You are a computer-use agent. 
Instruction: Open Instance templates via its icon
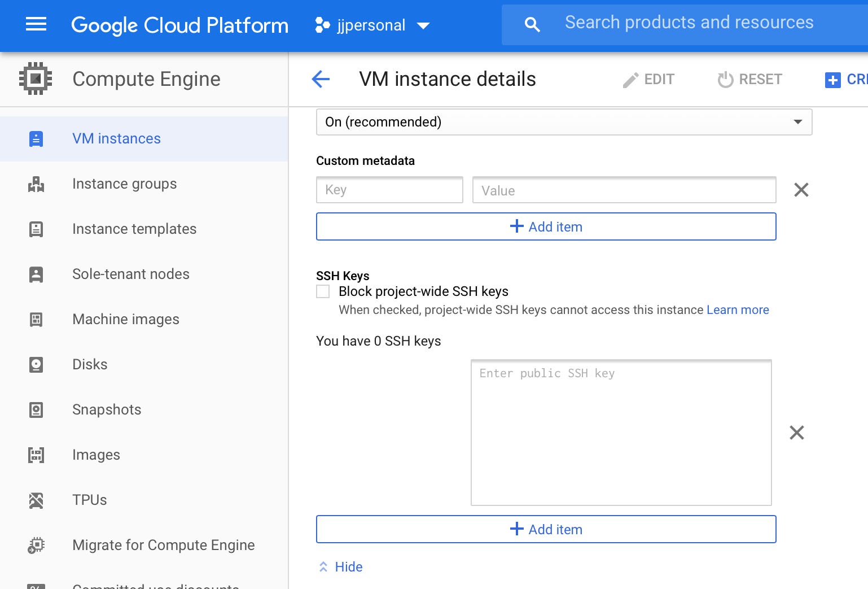(36, 229)
